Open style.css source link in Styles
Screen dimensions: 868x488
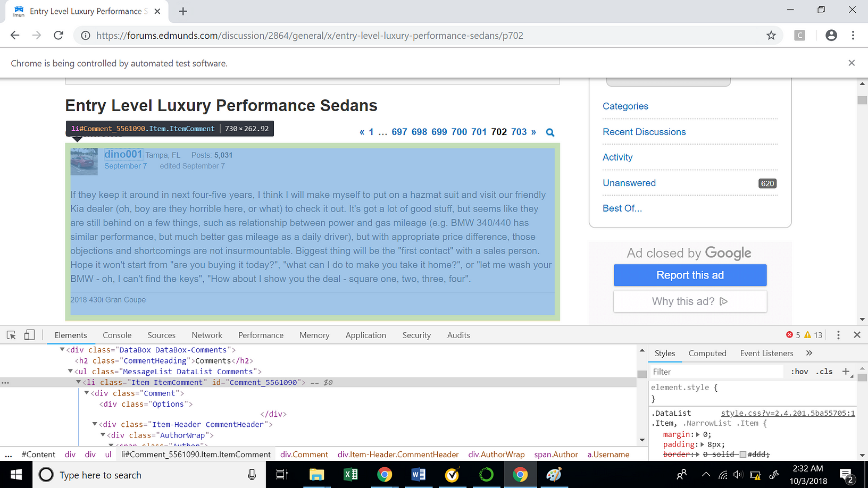pos(788,413)
